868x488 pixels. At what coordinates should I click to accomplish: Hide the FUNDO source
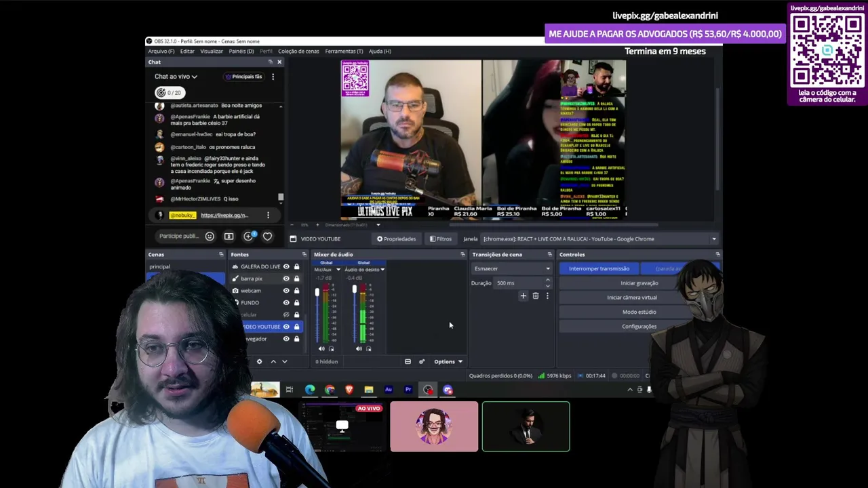pyautogui.click(x=286, y=302)
